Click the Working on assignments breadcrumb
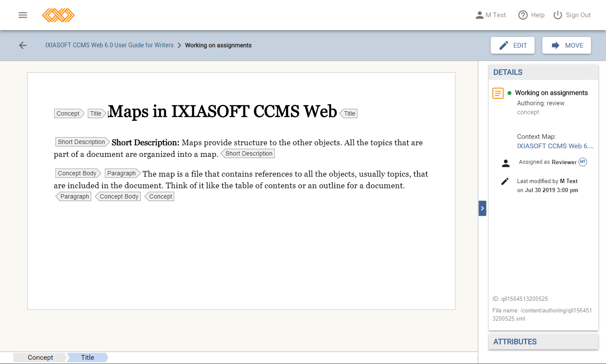The width and height of the screenshot is (606, 364). click(x=218, y=45)
